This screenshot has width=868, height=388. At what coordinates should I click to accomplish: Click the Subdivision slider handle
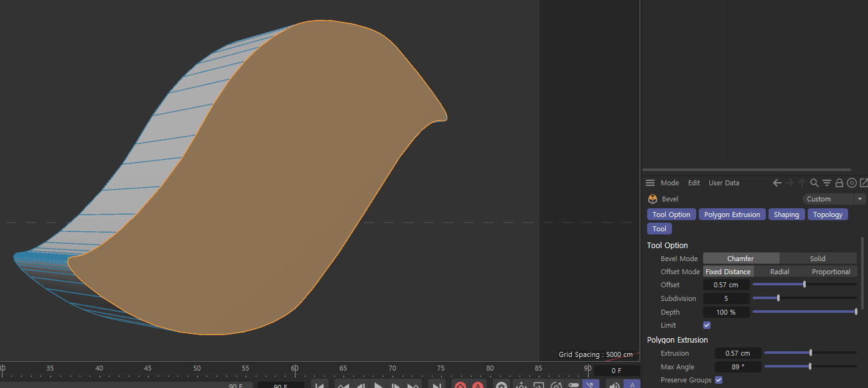[778, 298]
